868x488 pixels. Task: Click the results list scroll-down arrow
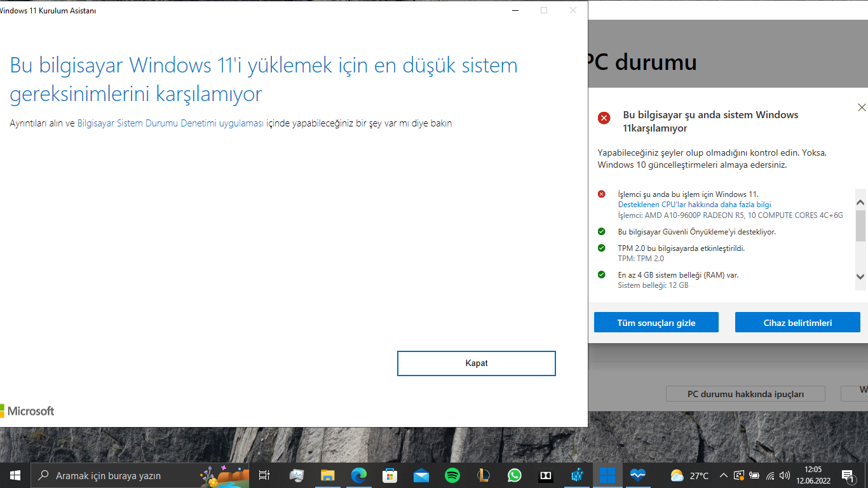(x=860, y=276)
